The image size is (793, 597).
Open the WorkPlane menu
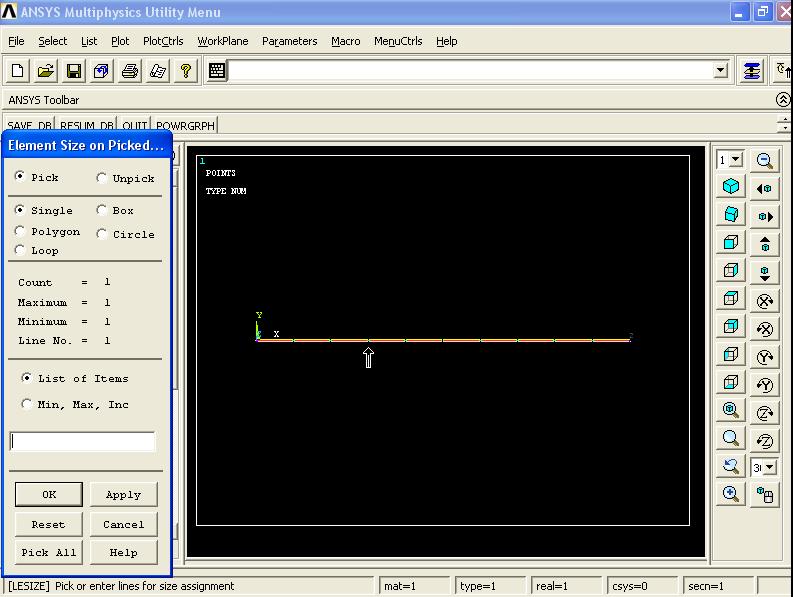pyautogui.click(x=223, y=41)
